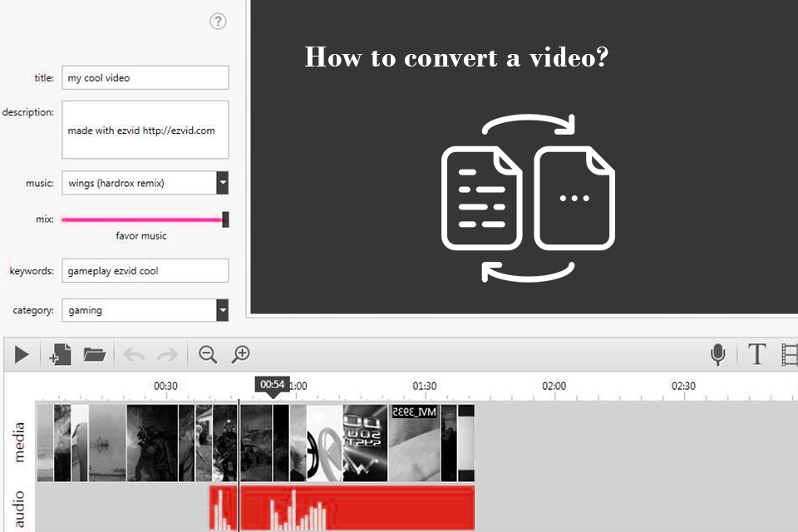
Task: Click inside the description text box
Action: (x=145, y=130)
